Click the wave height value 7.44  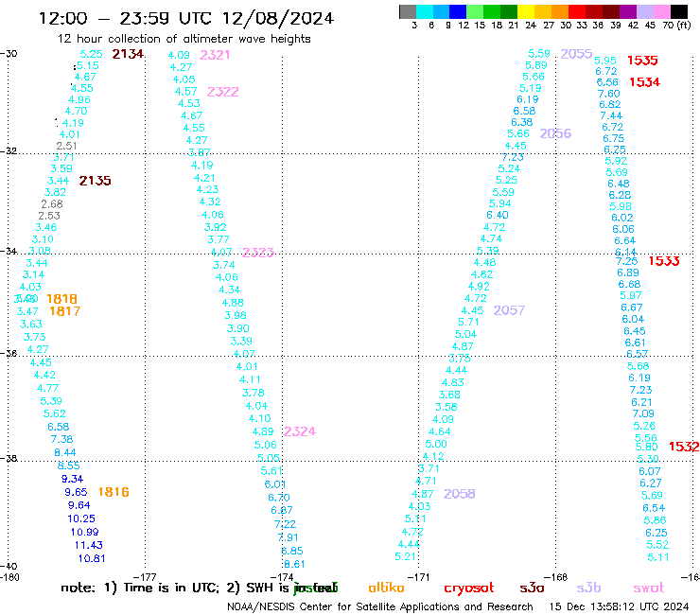click(611, 116)
